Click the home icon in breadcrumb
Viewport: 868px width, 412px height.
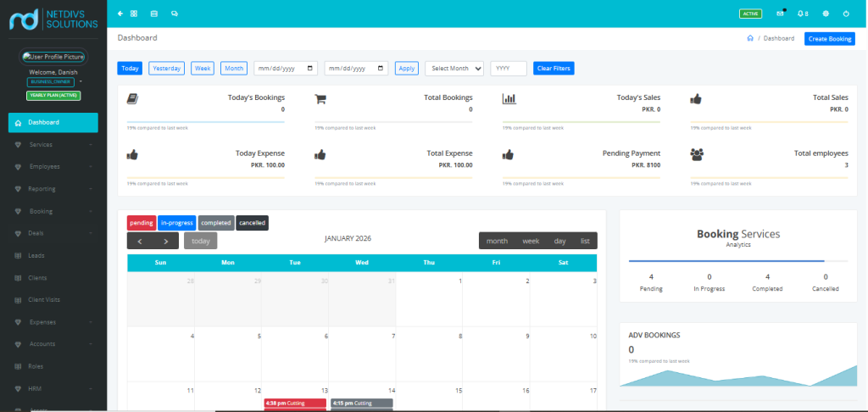pyautogui.click(x=750, y=38)
